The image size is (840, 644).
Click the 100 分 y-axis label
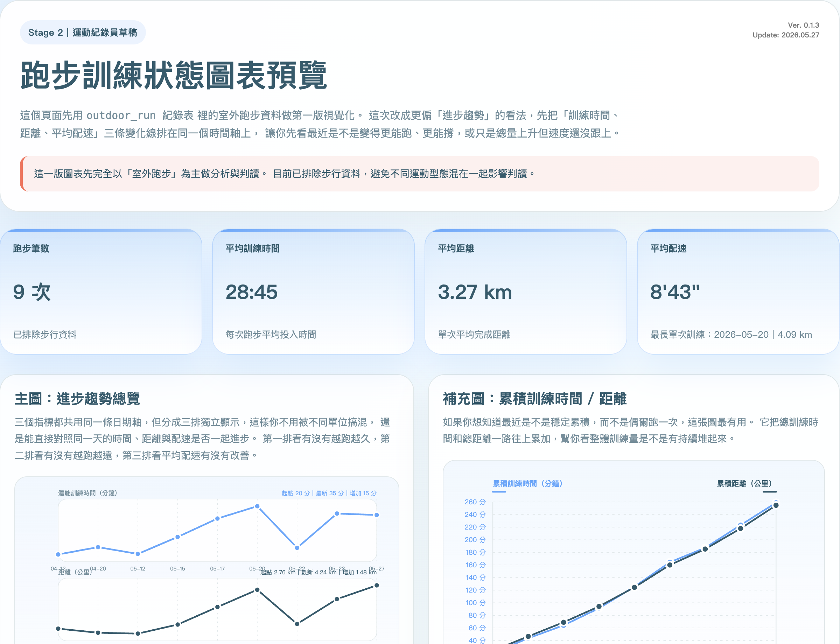(x=475, y=603)
